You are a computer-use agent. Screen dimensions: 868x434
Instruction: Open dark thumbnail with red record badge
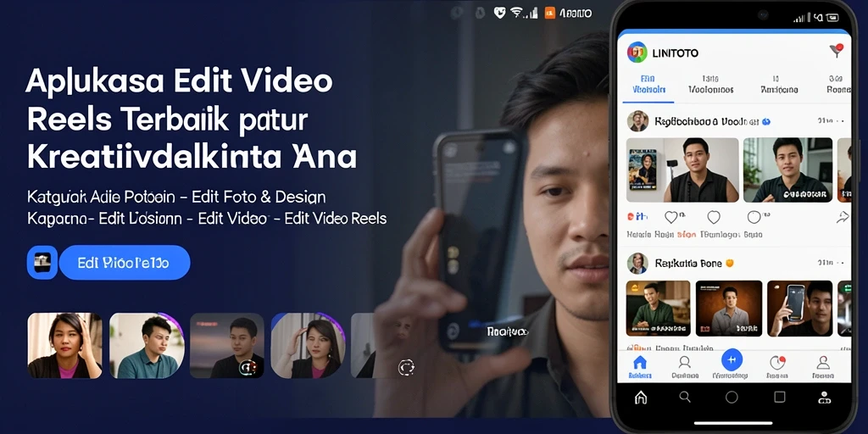227,346
